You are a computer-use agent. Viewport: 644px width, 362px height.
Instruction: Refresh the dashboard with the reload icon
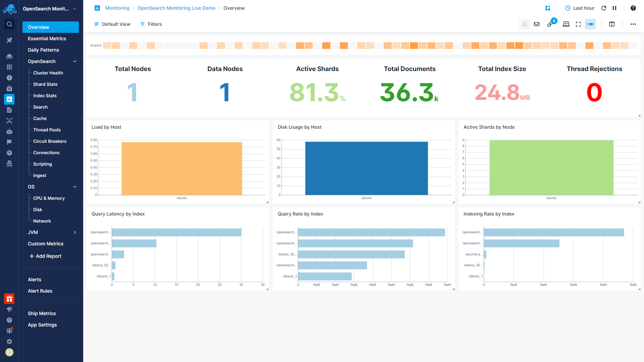tap(604, 8)
